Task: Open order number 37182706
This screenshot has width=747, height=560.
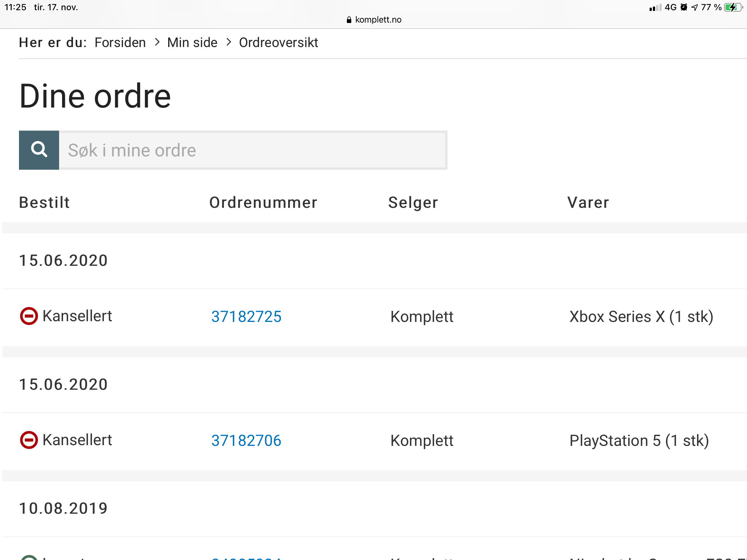Action: pyautogui.click(x=246, y=440)
